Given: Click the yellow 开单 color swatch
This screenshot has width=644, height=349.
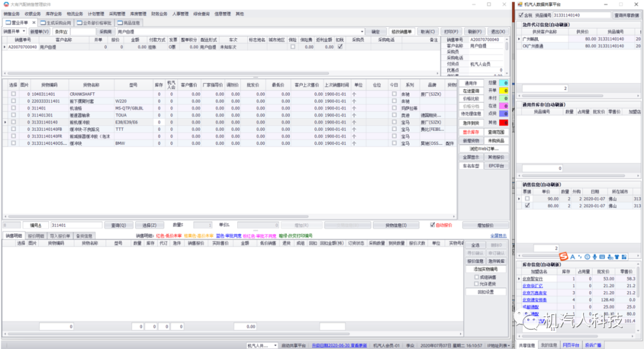Looking at the screenshot, I should click(506, 91).
